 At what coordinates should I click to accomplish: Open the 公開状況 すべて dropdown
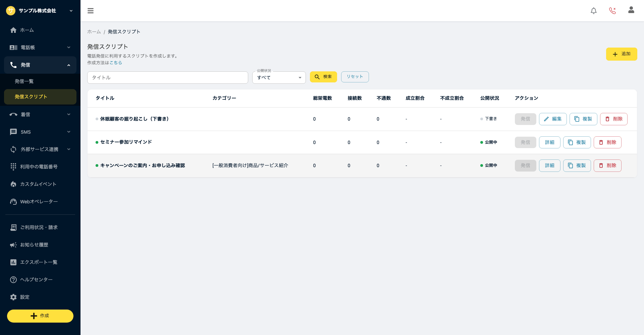click(x=279, y=77)
